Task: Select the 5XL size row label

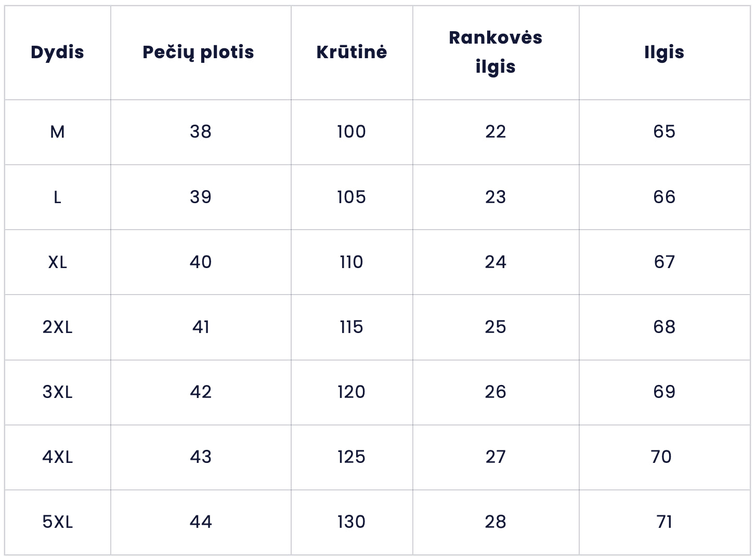Action: [x=57, y=522]
